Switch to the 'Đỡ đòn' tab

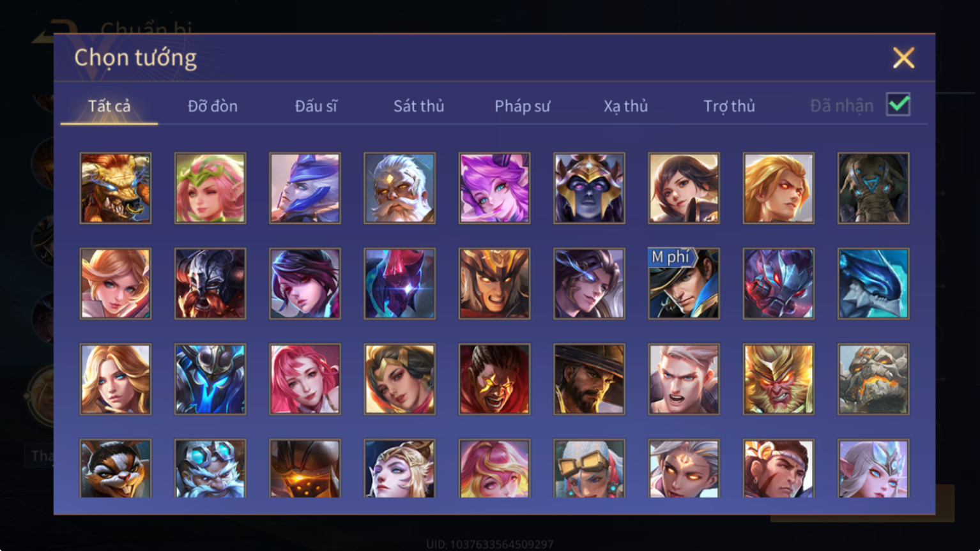pos(213,106)
